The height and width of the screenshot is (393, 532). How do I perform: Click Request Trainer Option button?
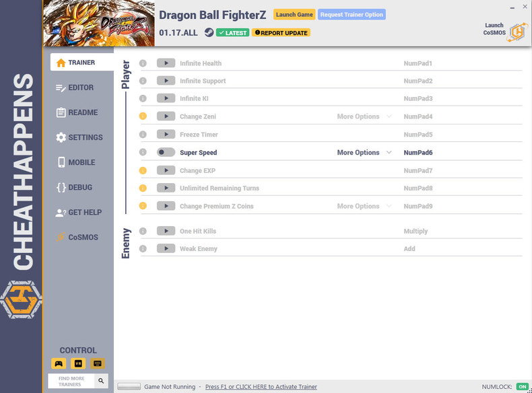pyautogui.click(x=352, y=15)
